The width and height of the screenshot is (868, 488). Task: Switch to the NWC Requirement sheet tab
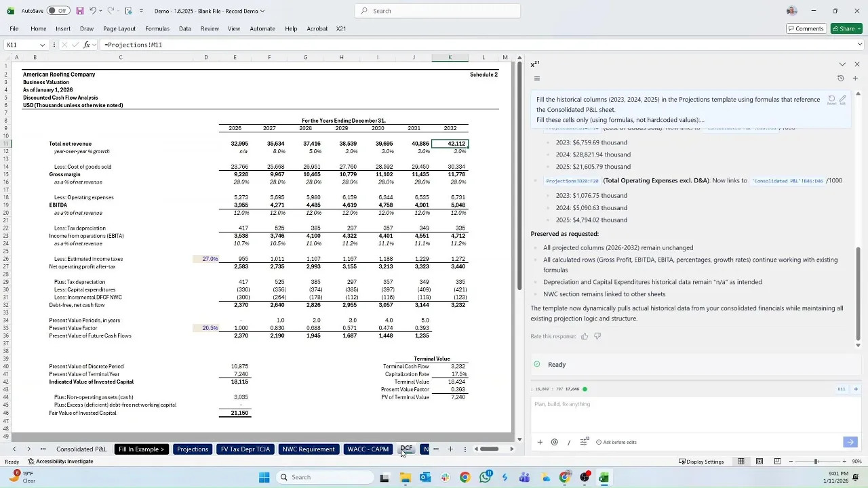coord(309,449)
